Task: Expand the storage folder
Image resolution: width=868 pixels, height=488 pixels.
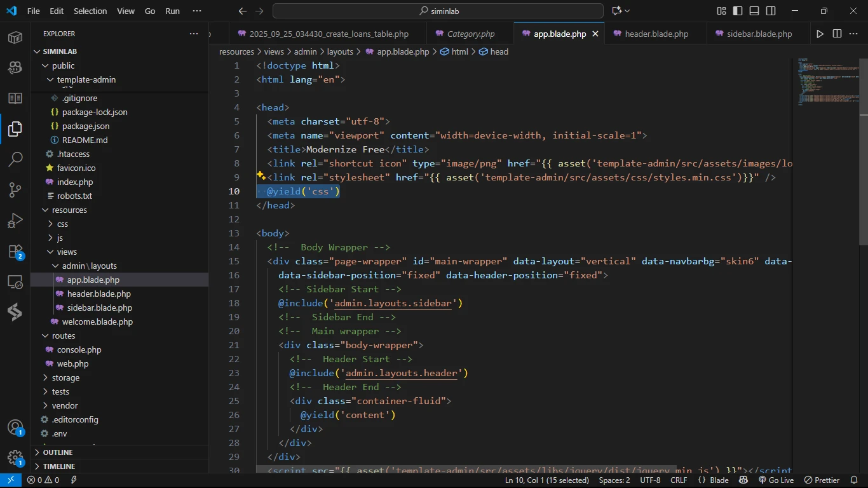Action: tap(65, 377)
